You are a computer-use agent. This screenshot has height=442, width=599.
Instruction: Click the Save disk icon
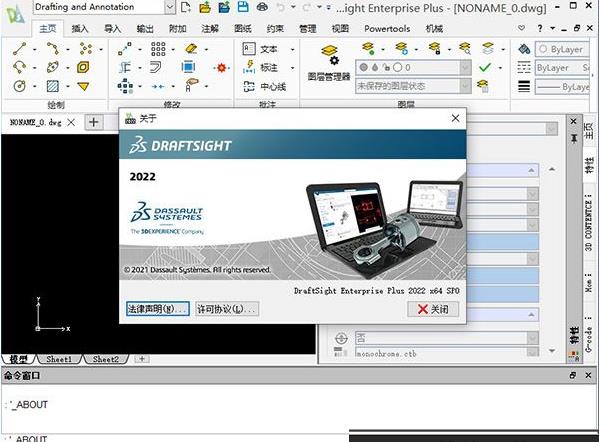[243, 7]
